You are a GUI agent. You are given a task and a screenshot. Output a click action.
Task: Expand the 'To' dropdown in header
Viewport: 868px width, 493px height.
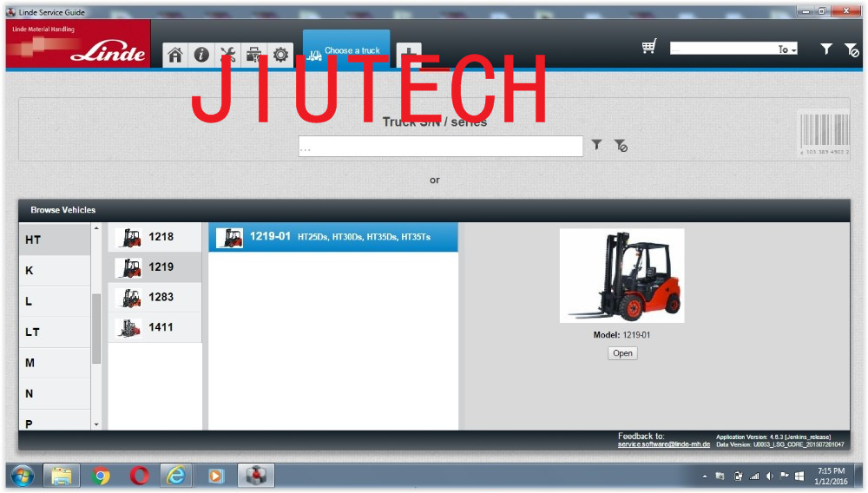tap(788, 49)
